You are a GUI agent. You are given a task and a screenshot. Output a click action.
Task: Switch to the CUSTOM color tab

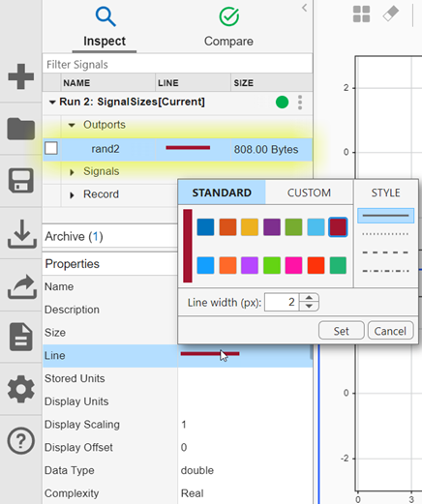pyautogui.click(x=309, y=193)
